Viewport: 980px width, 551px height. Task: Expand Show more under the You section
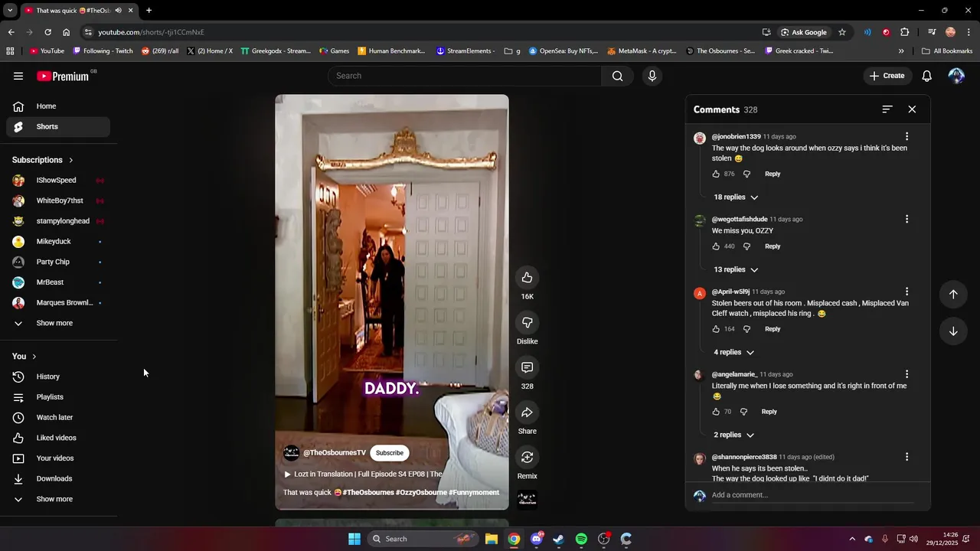[x=58, y=499]
